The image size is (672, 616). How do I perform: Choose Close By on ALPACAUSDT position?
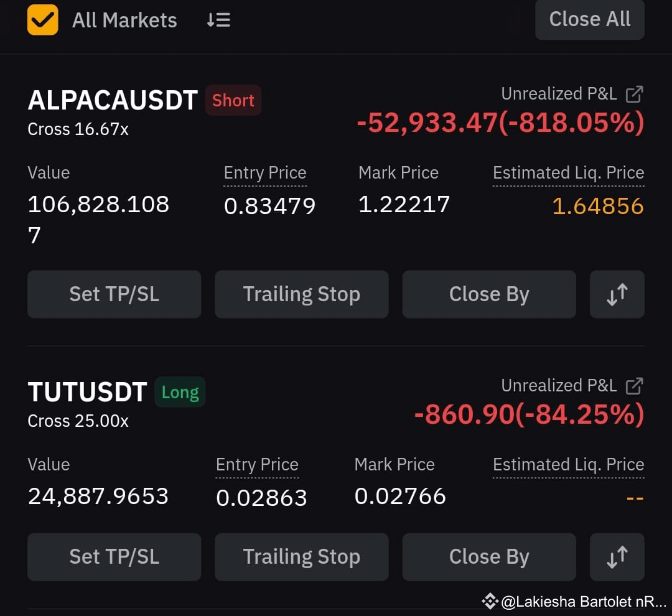(489, 294)
